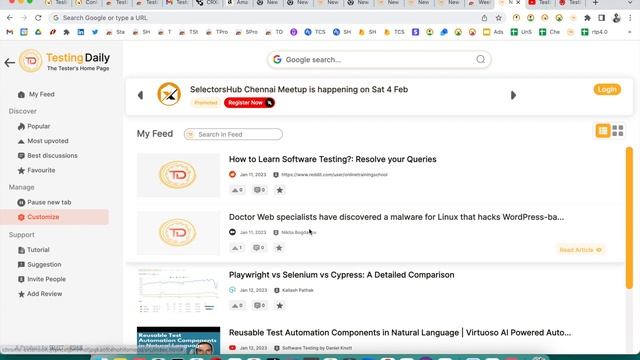Open a new browser tab
This screenshot has height=360, width=640.
(x=596, y=3)
